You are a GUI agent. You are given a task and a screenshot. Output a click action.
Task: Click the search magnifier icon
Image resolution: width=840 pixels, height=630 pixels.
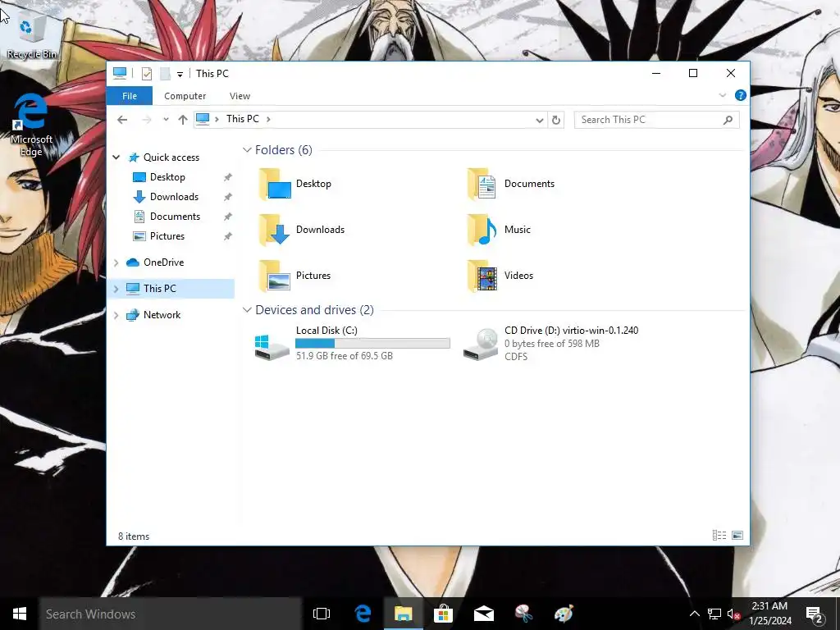[x=728, y=120]
